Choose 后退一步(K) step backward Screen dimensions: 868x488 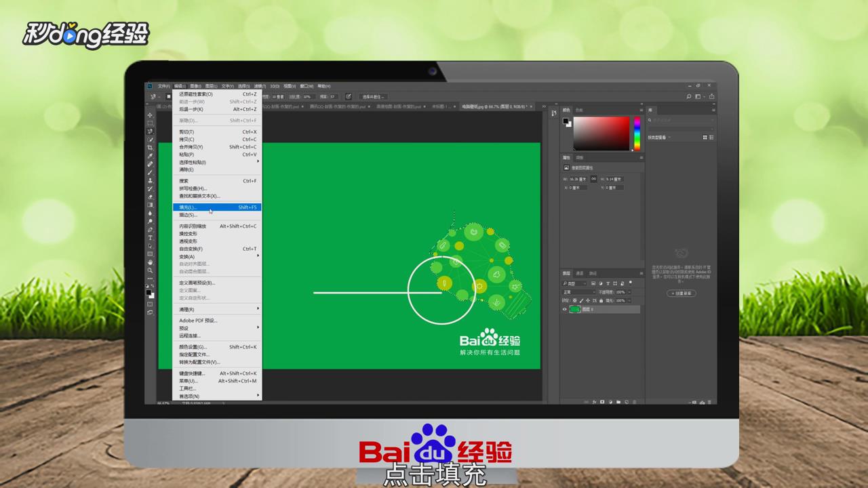coord(217,109)
